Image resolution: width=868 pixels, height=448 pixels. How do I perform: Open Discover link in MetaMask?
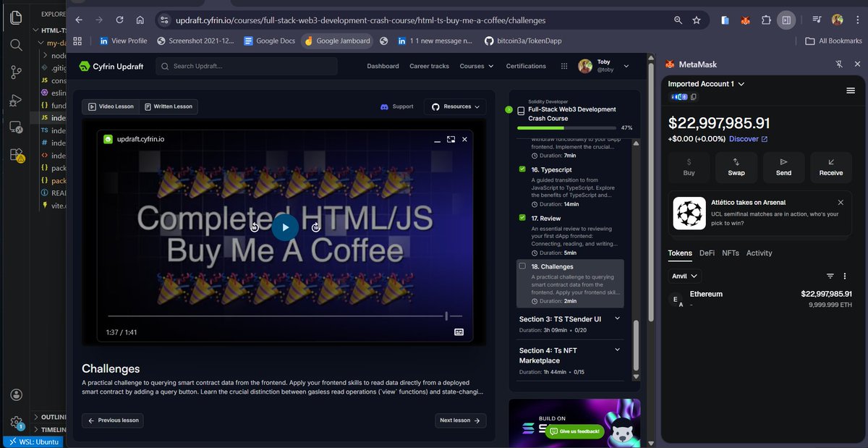coord(748,139)
